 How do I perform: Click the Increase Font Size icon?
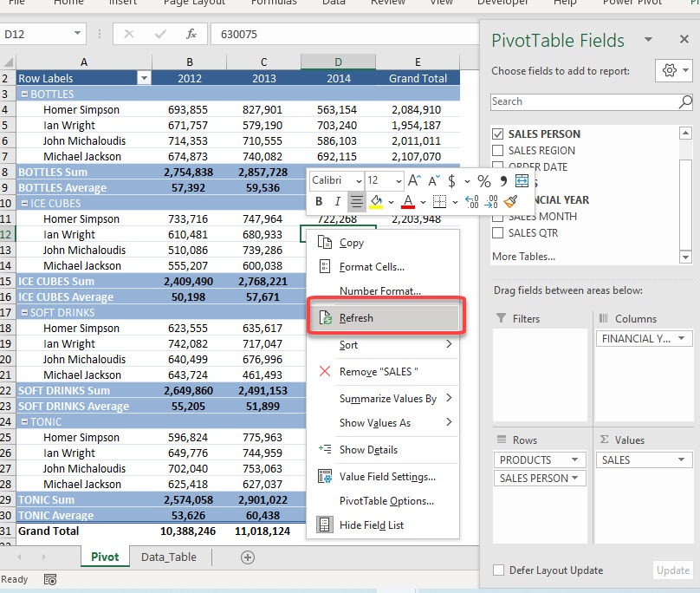coord(414,180)
